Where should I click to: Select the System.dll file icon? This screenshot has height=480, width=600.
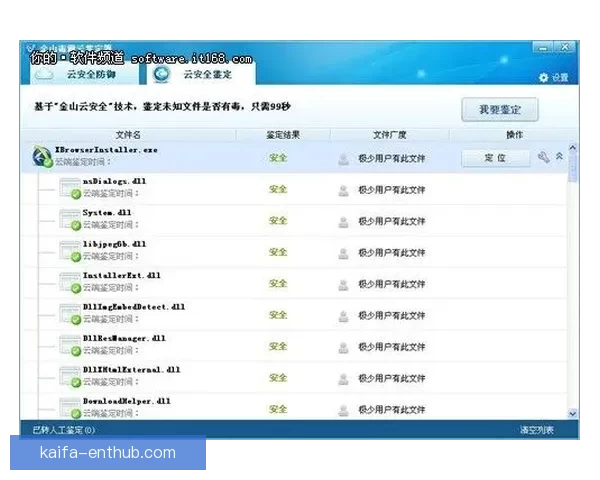tap(70, 220)
